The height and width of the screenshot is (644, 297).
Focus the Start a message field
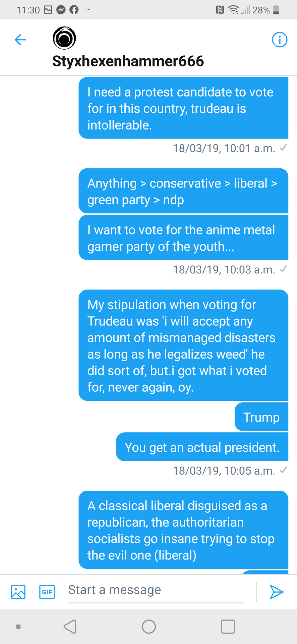coord(156,590)
